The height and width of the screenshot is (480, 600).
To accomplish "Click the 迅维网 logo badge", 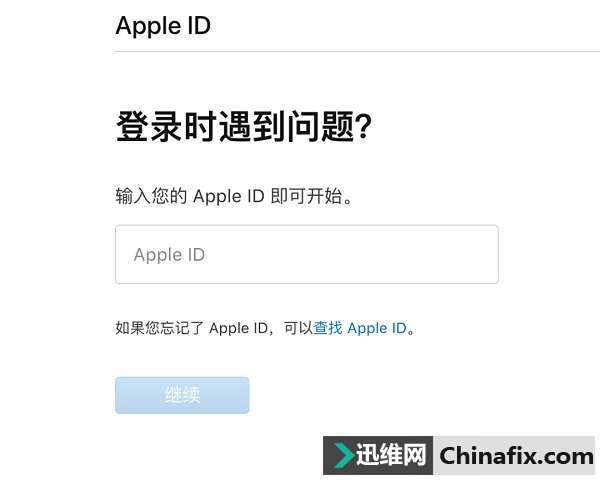I will click(x=378, y=455).
